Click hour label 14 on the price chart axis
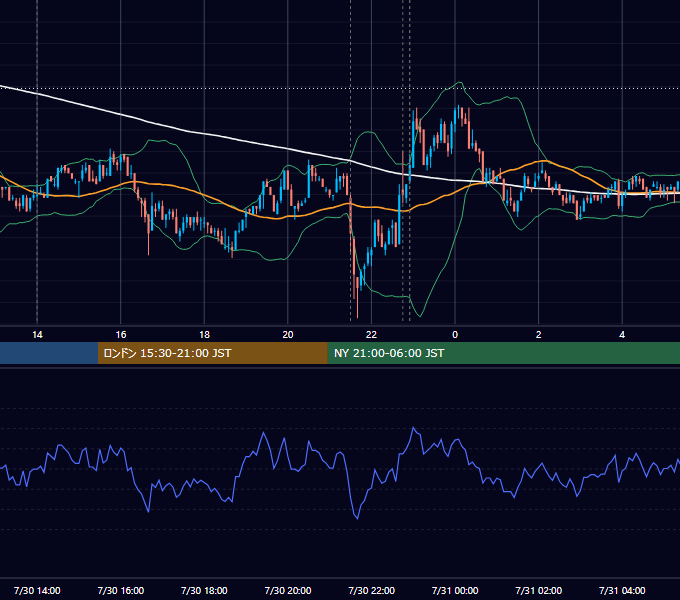Image resolution: width=680 pixels, height=600 pixels. [x=37, y=335]
